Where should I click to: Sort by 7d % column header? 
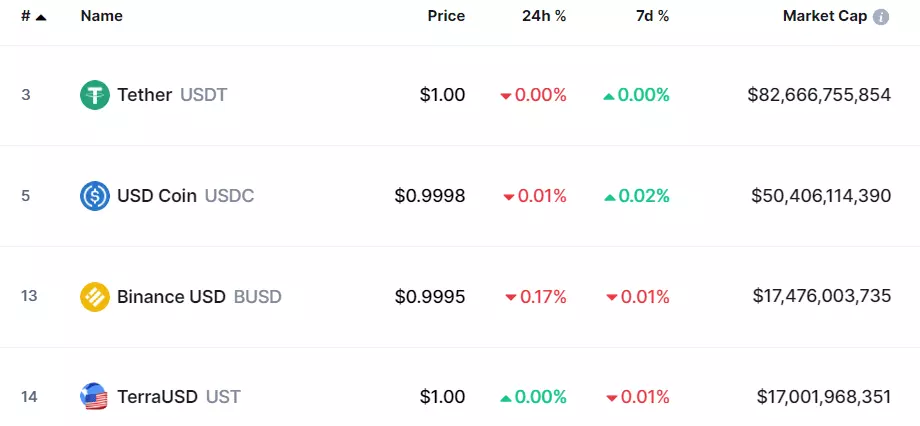[650, 16]
